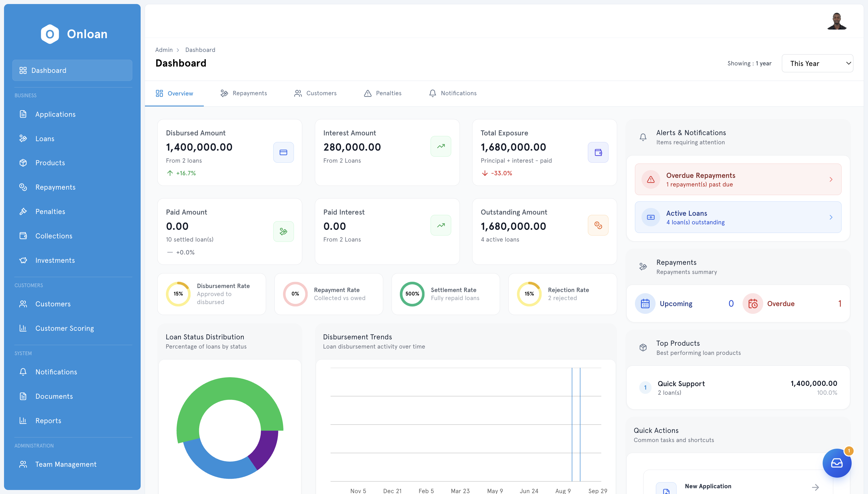Click the Paid Amount hand-coins icon
This screenshot has height=494, width=868.
tap(284, 232)
